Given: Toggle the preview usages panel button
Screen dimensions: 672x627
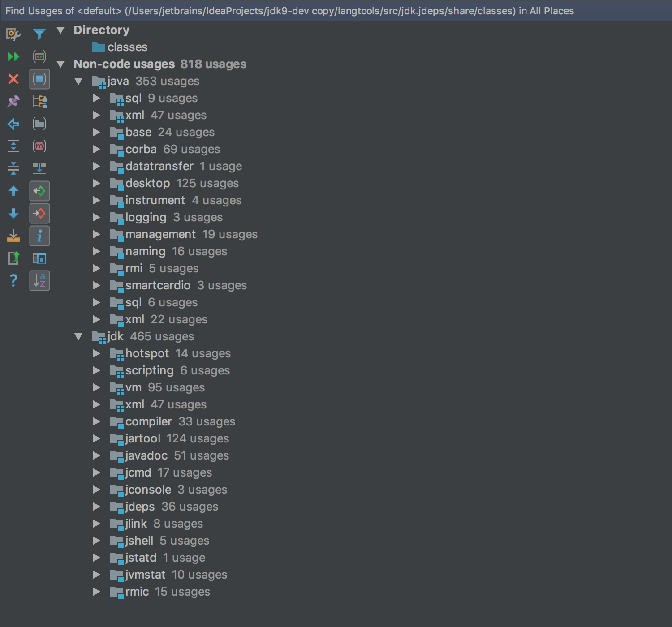Looking at the screenshot, I should click(39, 258).
